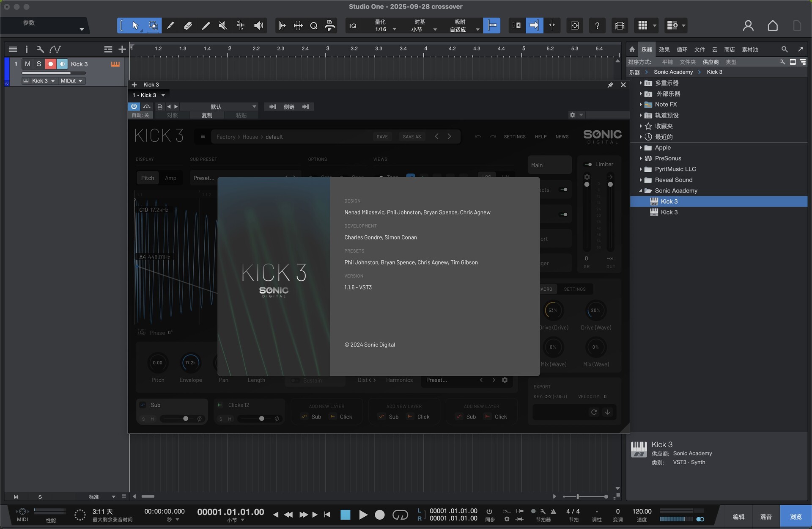Image resolution: width=812 pixels, height=529 pixels.
Task: Select the Listen speaker tool
Action: tap(258, 26)
